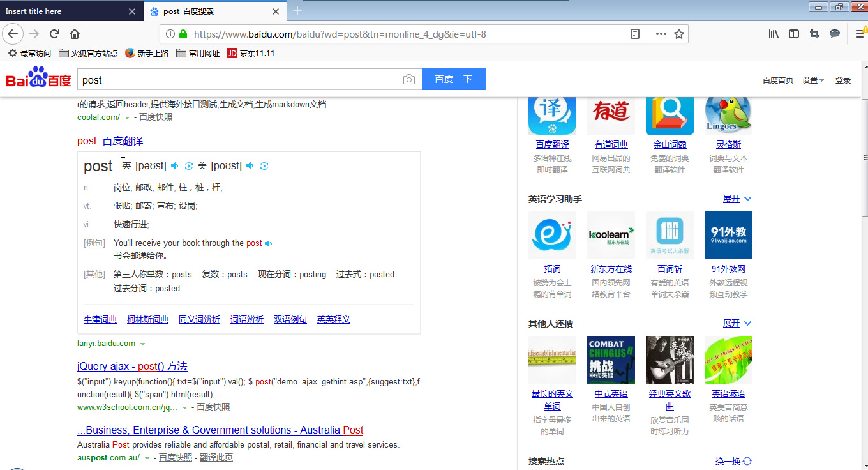This screenshot has height=470, width=868.
Task: Click the green padlock security icon
Action: point(183,34)
